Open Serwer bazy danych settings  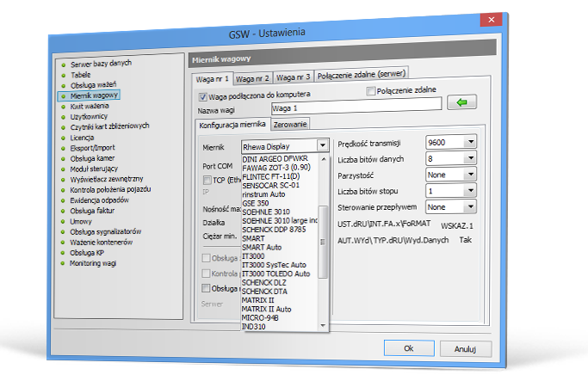pyautogui.click(x=101, y=65)
